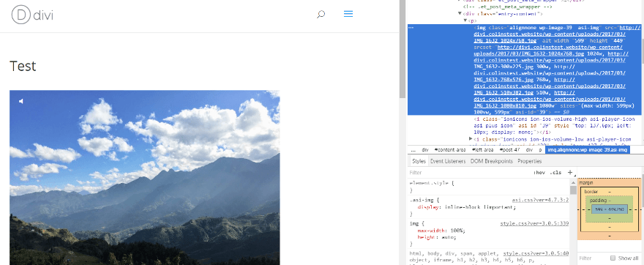Switch to the Styles tab
This screenshot has height=265, width=644.
(x=419, y=162)
